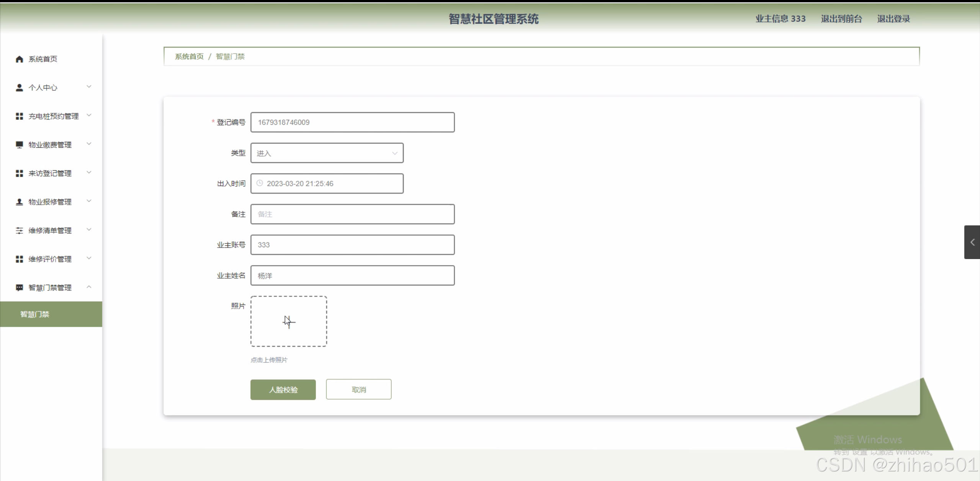The height and width of the screenshot is (481, 980).
Task: Click the dashed photo upload box
Action: click(x=289, y=321)
